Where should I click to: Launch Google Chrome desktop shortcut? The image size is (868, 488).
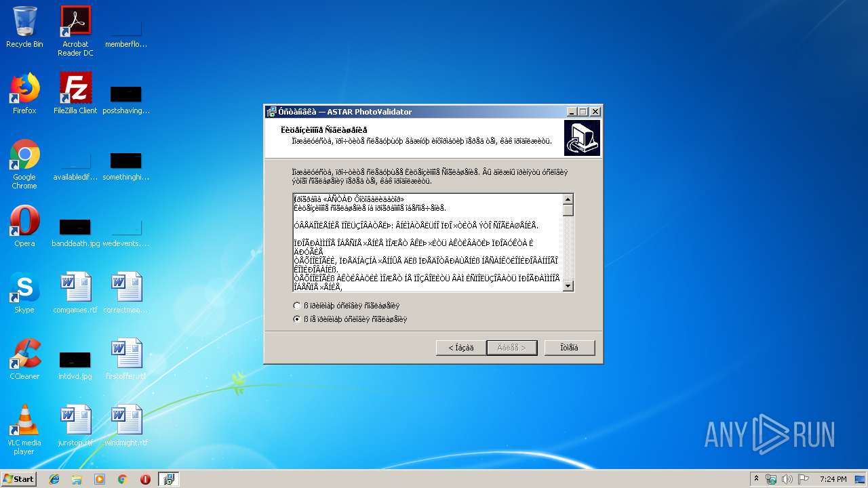coord(24,164)
